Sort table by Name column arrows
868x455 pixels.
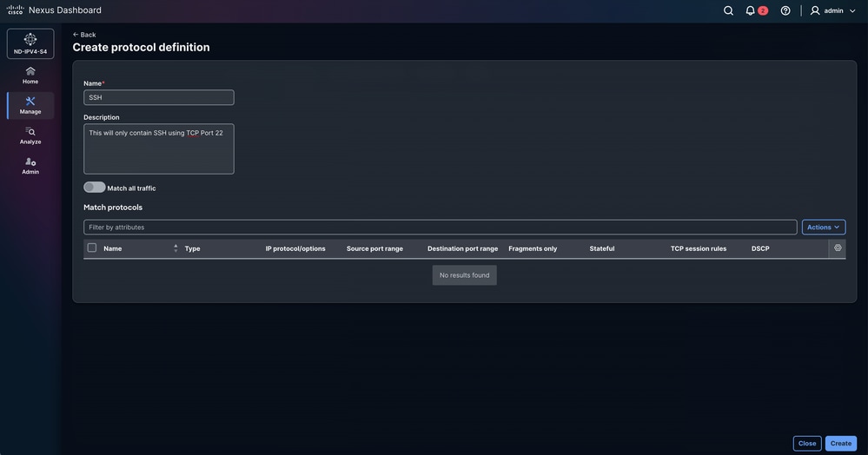[176, 248]
